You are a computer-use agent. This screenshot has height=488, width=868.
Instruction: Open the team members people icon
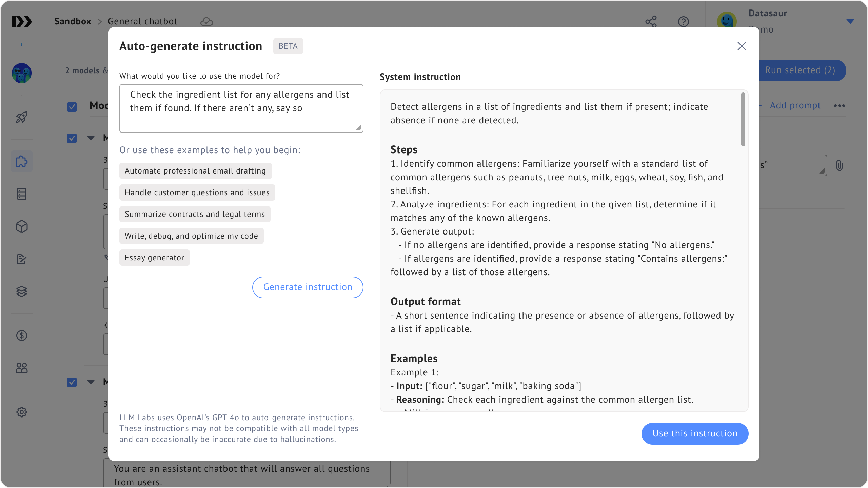pos(22,368)
